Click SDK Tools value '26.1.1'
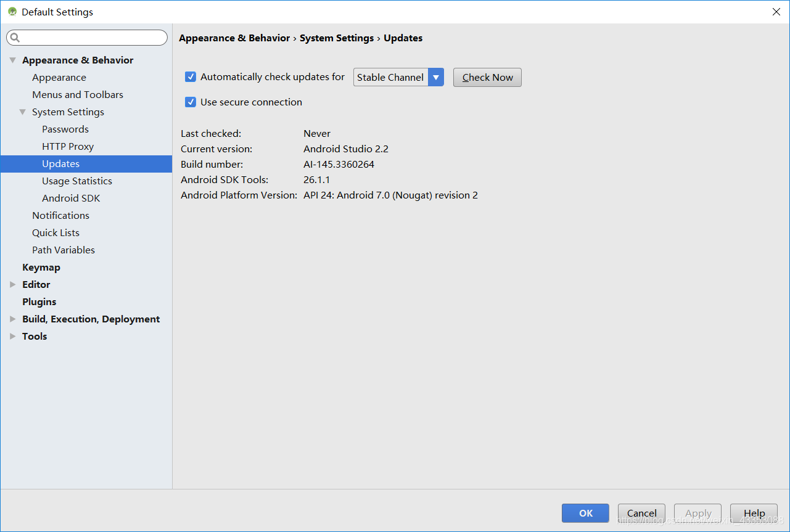Viewport: 790px width, 532px height. click(316, 180)
